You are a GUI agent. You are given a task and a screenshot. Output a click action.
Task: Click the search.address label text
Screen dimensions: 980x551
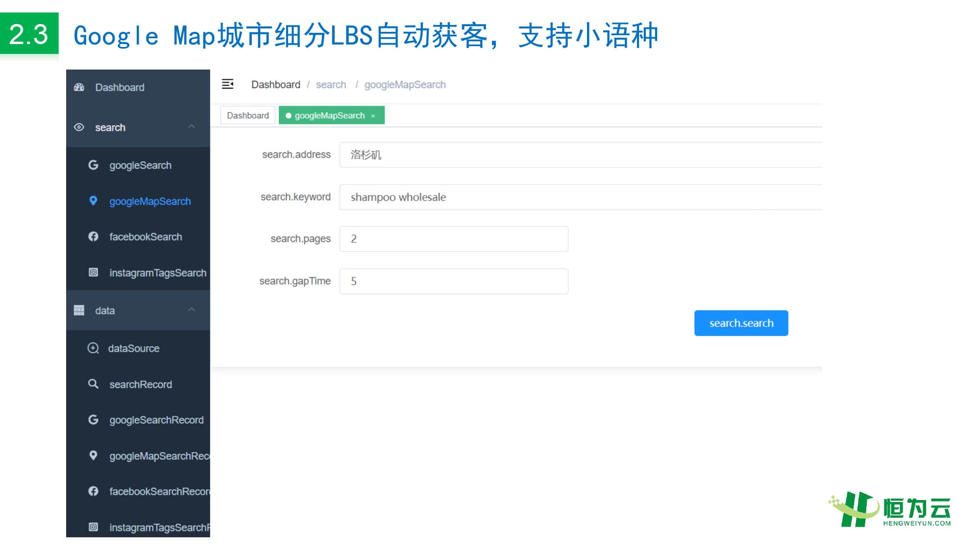coord(296,155)
